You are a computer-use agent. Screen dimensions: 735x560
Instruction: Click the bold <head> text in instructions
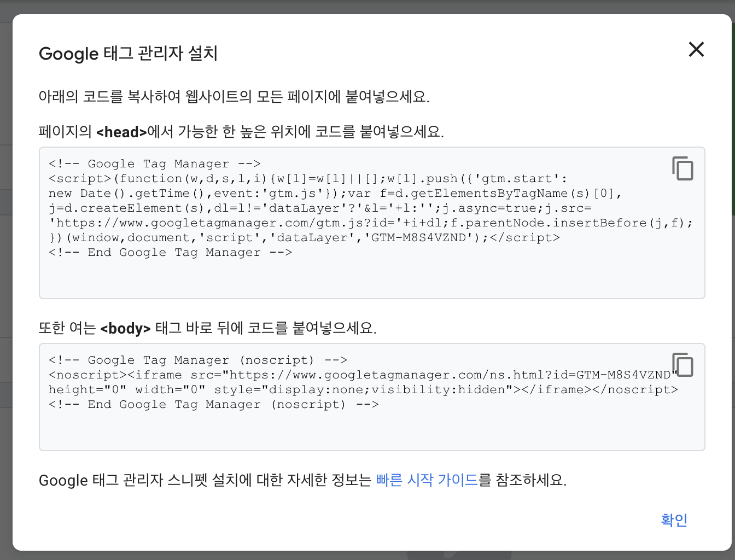tap(121, 132)
